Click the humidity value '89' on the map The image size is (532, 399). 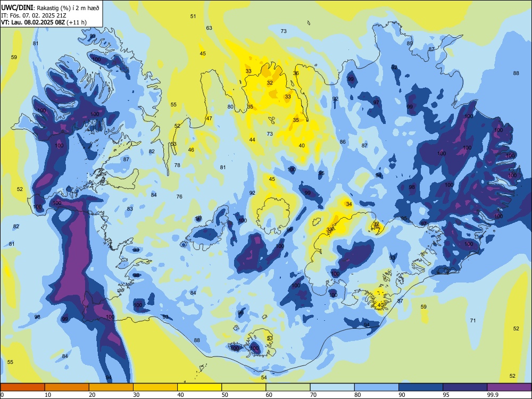(x=410, y=44)
